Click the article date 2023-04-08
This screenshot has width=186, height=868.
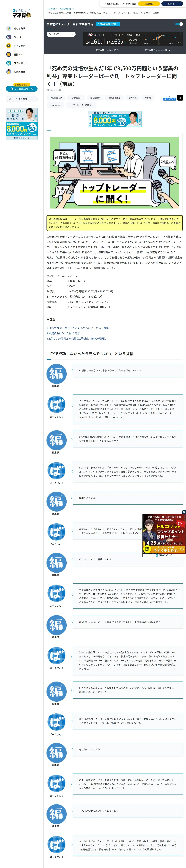[54, 90]
